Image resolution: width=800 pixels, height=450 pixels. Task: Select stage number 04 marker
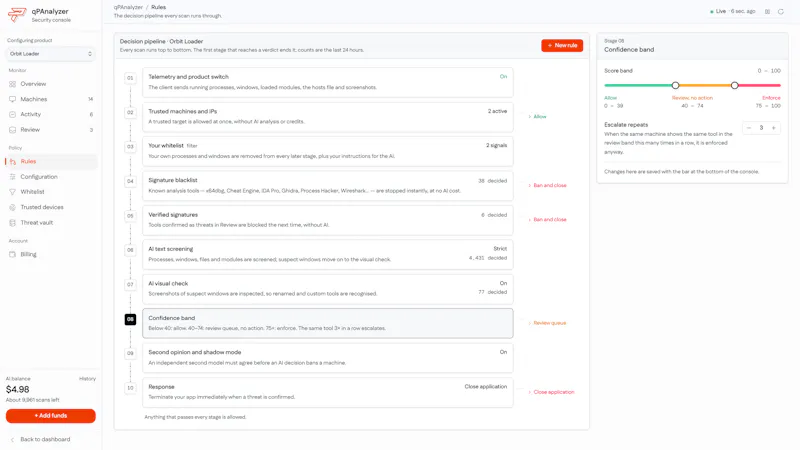pos(130,181)
